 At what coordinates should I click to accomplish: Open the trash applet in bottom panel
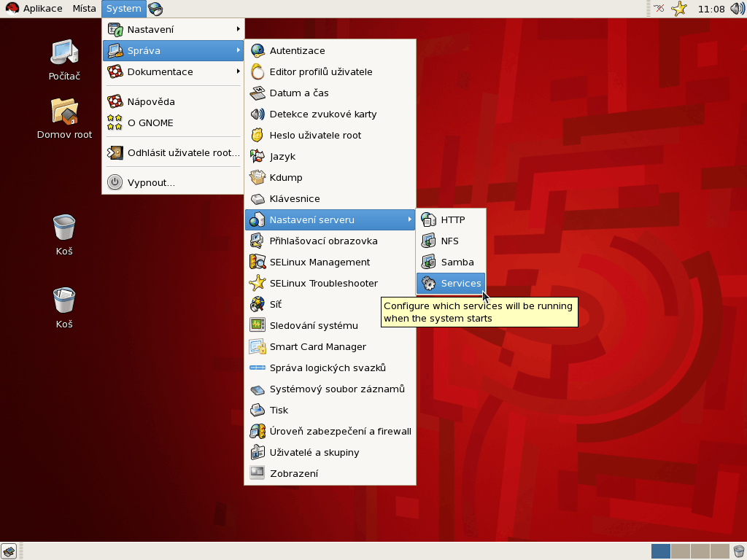pos(738,551)
